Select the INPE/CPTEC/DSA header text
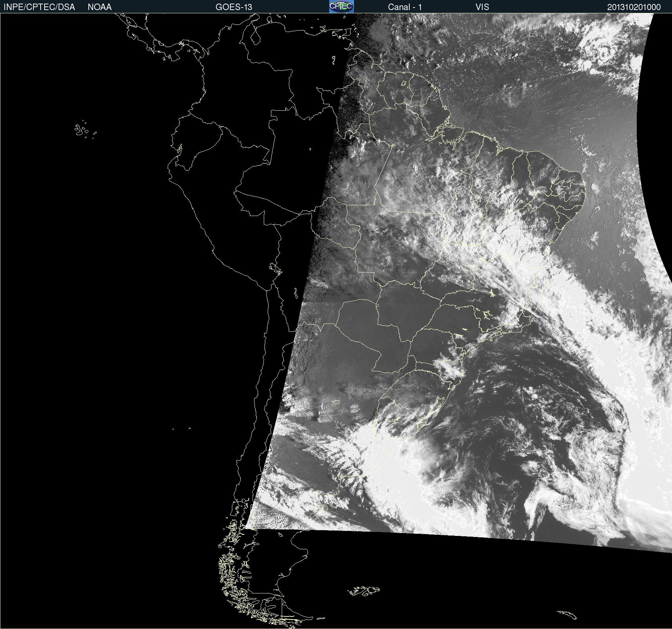This screenshot has width=672, height=629. pos(39,7)
